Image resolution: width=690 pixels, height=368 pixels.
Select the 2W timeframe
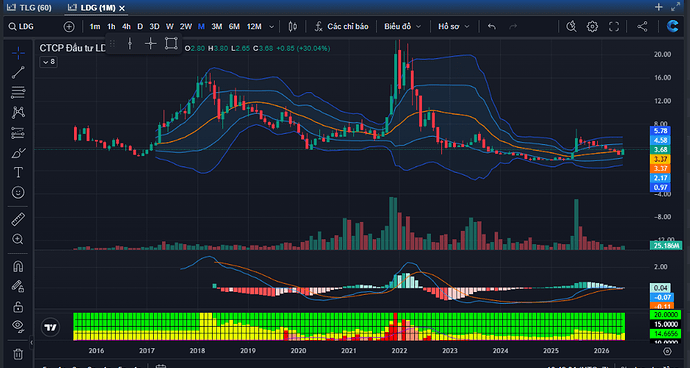point(186,26)
